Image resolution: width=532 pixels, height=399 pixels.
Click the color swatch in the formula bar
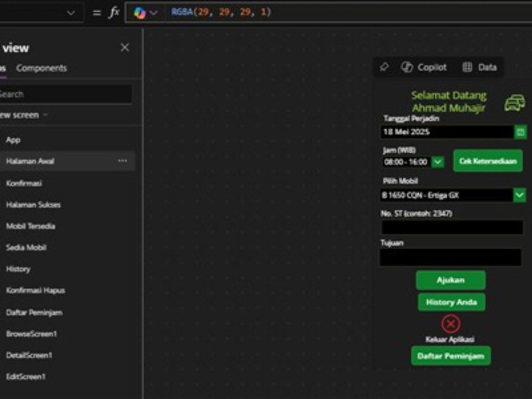tap(139, 12)
